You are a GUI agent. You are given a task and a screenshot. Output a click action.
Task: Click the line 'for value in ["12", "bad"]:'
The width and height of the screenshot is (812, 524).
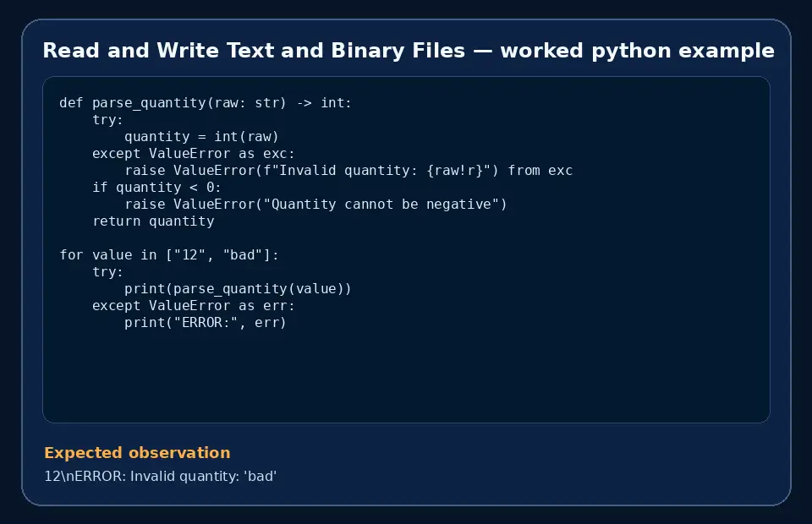click(169, 255)
